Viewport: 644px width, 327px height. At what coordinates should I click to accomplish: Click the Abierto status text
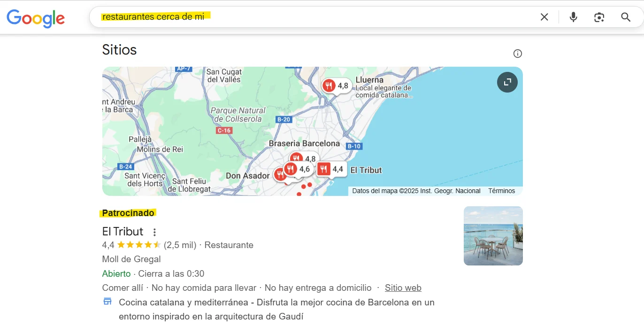[116, 274]
